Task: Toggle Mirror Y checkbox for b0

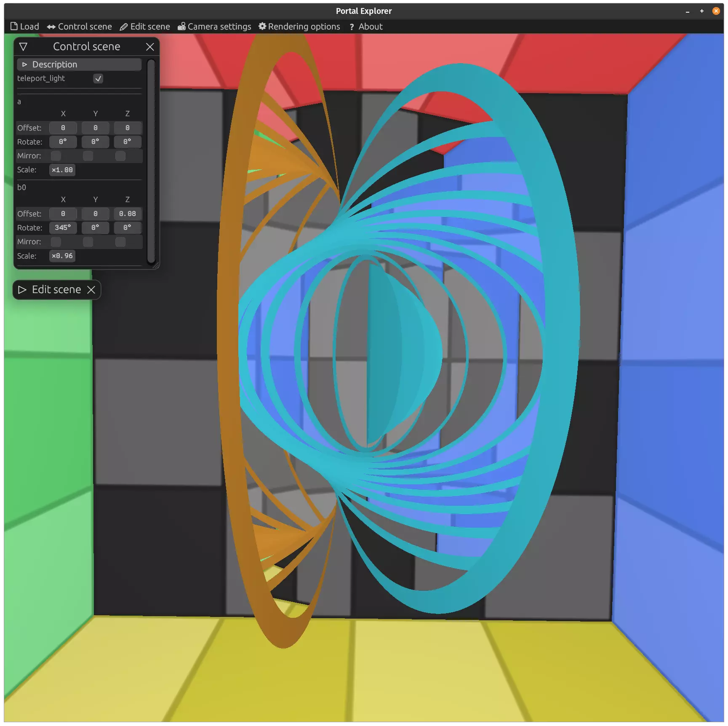Action: (88, 242)
